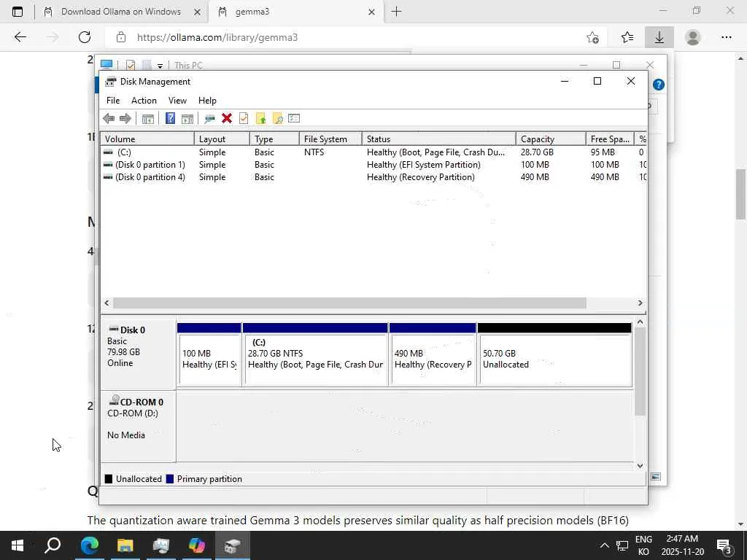Select the (Disk 0 partition 4) row
Image resolution: width=747 pixels, height=560 pixels.
pyautogui.click(x=373, y=177)
